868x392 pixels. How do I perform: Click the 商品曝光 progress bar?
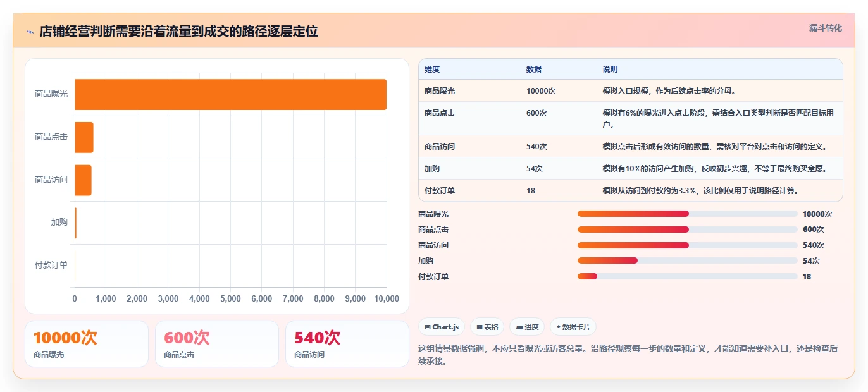[687, 214]
